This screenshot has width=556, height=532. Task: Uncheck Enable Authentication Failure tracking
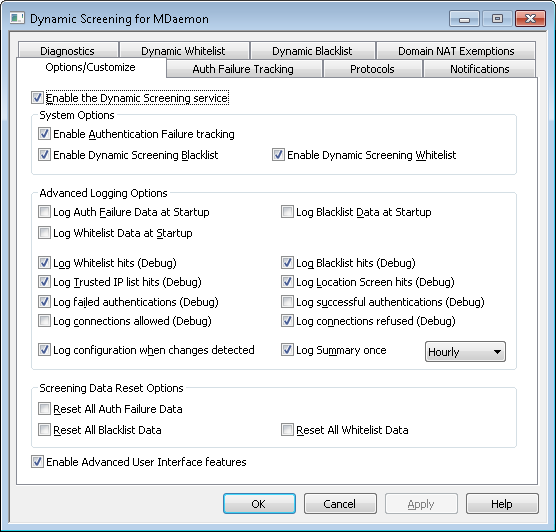44,134
